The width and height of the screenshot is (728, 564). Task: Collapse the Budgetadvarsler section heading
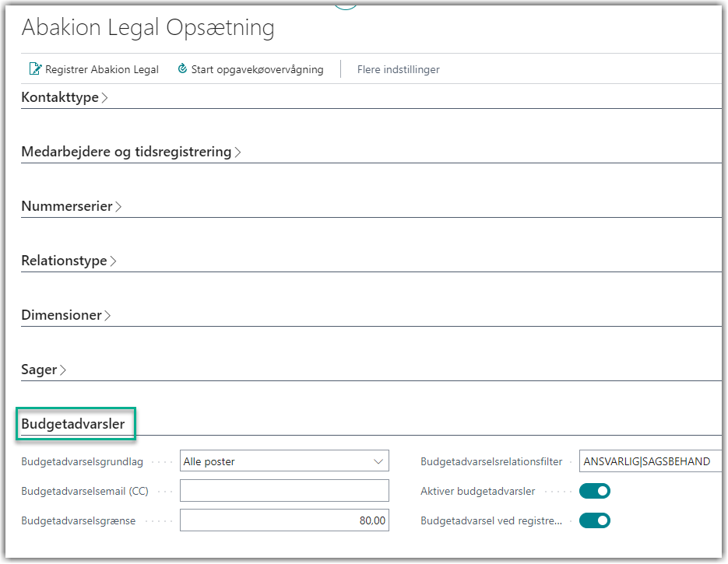pos(73,424)
